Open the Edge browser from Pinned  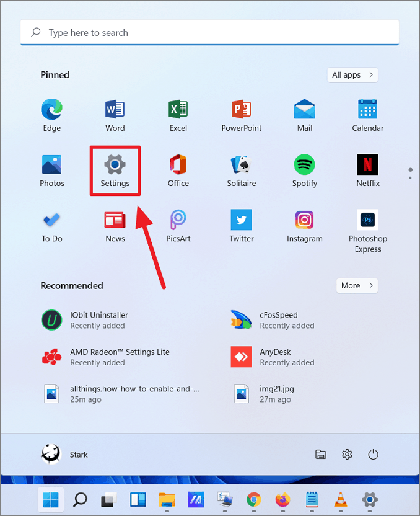(51, 115)
